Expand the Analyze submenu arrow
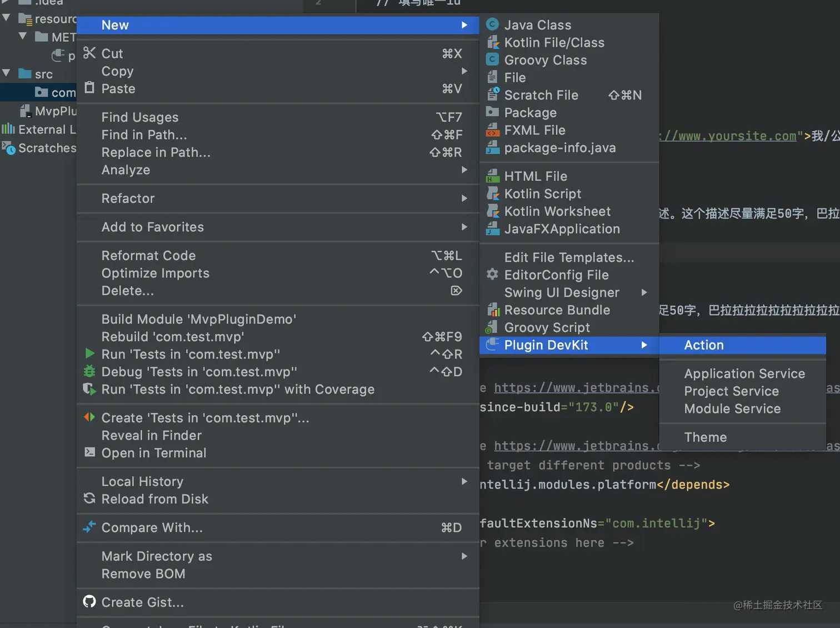Screen dimensions: 840x628 (x=464, y=170)
